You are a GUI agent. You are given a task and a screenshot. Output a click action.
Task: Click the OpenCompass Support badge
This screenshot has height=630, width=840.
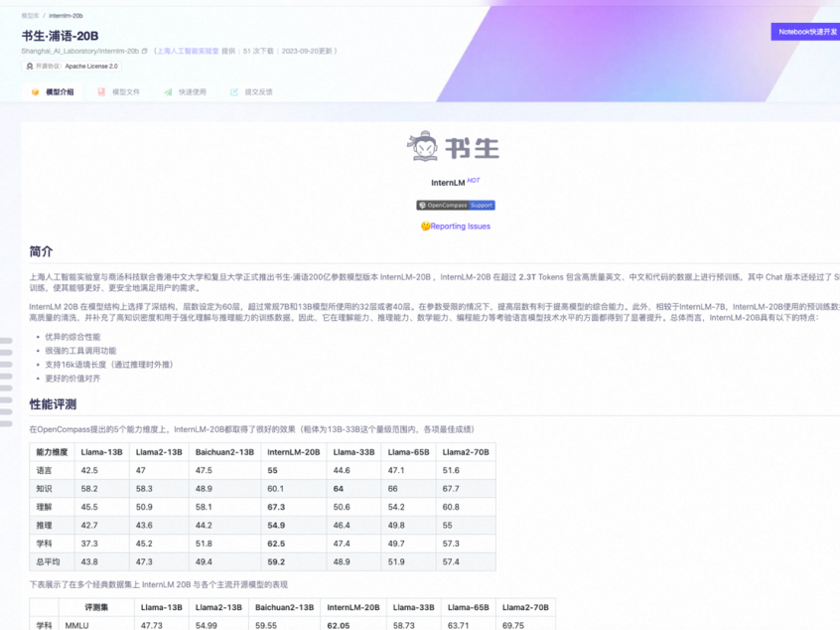(456, 206)
